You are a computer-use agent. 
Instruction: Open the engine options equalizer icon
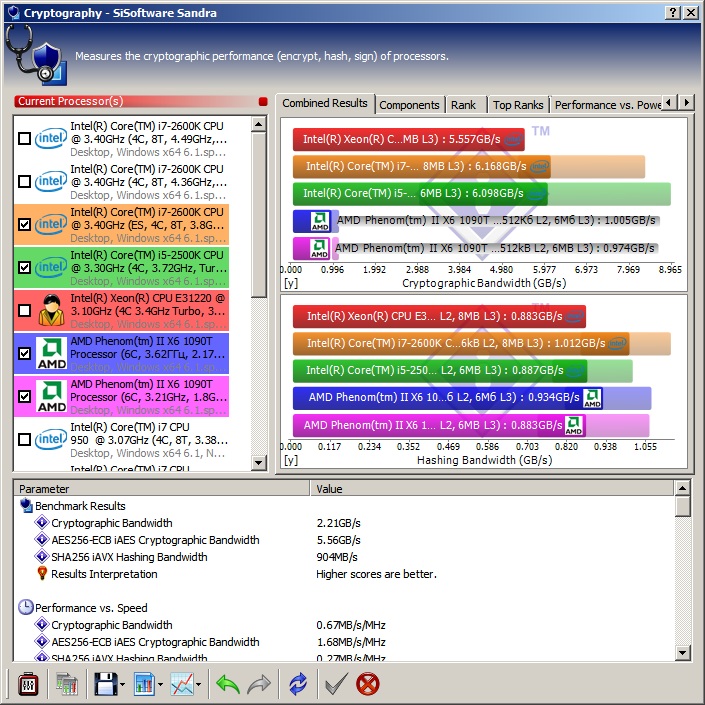tap(28, 684)
